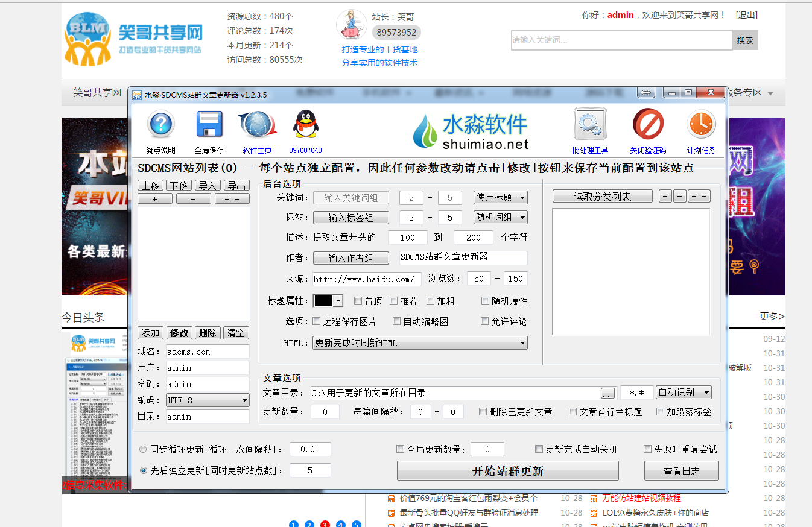Click the double-arrow button in title bar
This screenshot has height=527, width=812.
pyautogui.click(x=646, y=93)
